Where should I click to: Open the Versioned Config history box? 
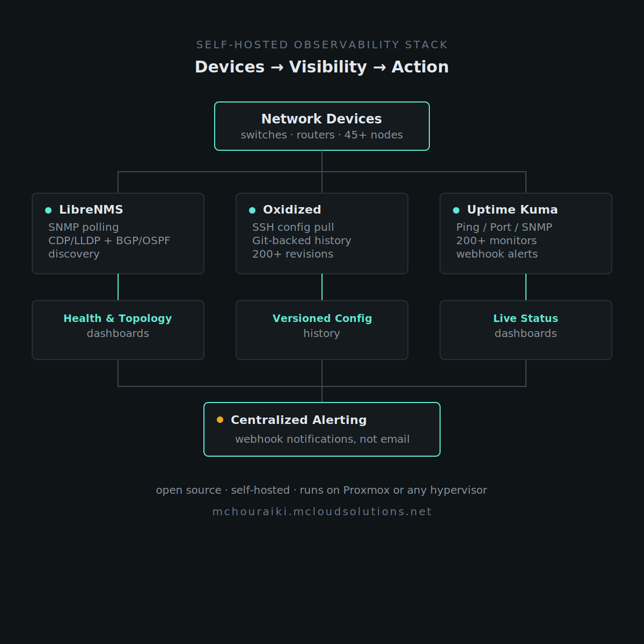(322, 330)
